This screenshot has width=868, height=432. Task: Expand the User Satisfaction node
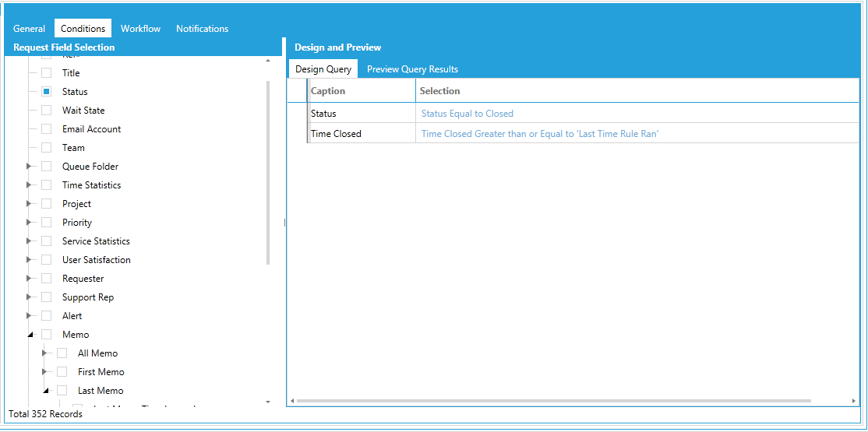(x=29, y=260)
